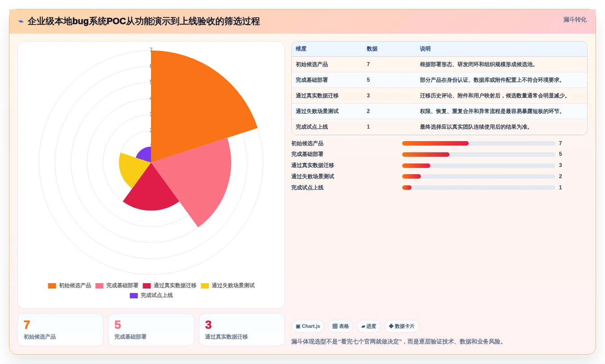Click the 维度 column header

[x=301, y=49]
